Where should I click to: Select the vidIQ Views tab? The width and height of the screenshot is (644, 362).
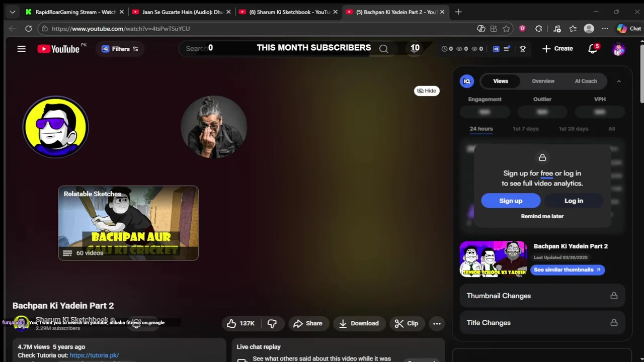[501, 81]
